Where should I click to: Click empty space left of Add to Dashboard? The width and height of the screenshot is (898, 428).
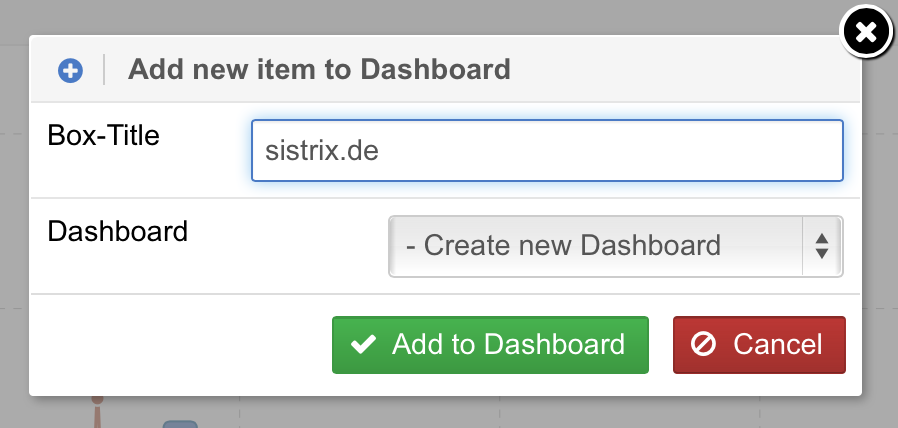click(x=180, y=345)
